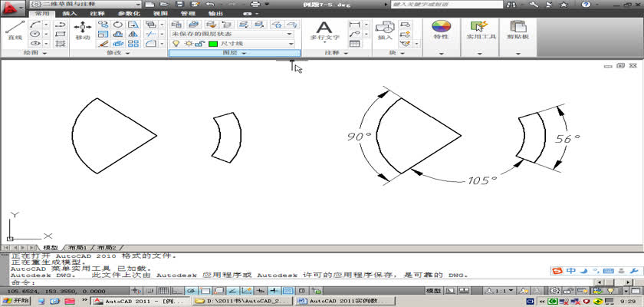Screen dimensions: 644x307
Task: Open the Windows 开始 Start button
Action: click(x=16, y=301)
